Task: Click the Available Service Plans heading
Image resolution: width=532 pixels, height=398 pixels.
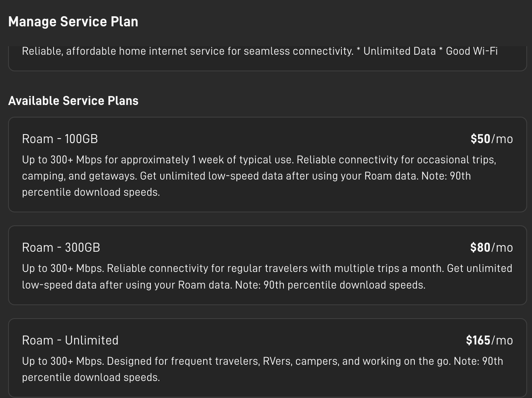Action: pos(73,101)
